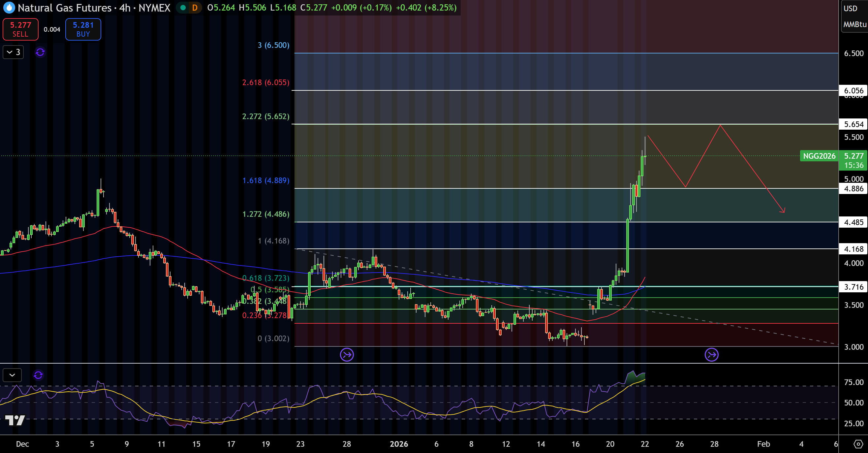Click the 2.618 (6.055) Fibonacci level label
Screen dimensions: 868x453
pyautogui.click(x=265, y=82)
